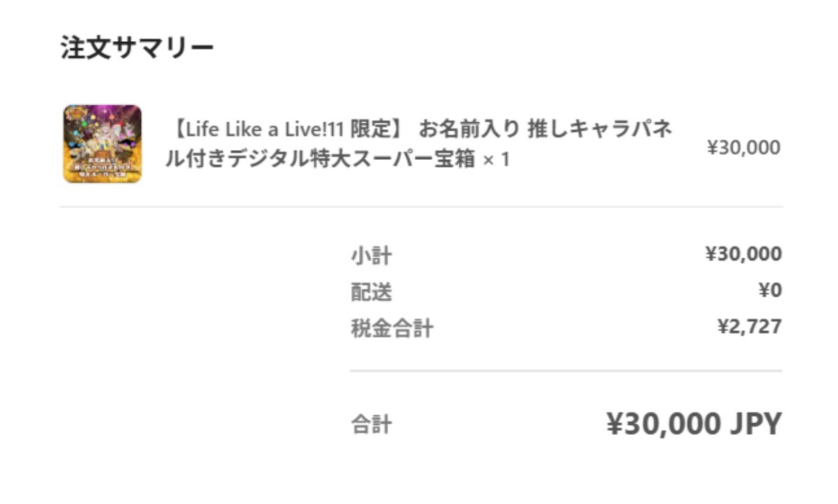Click the 税金合計 label

pyautogui.click(x=392, y=328)
